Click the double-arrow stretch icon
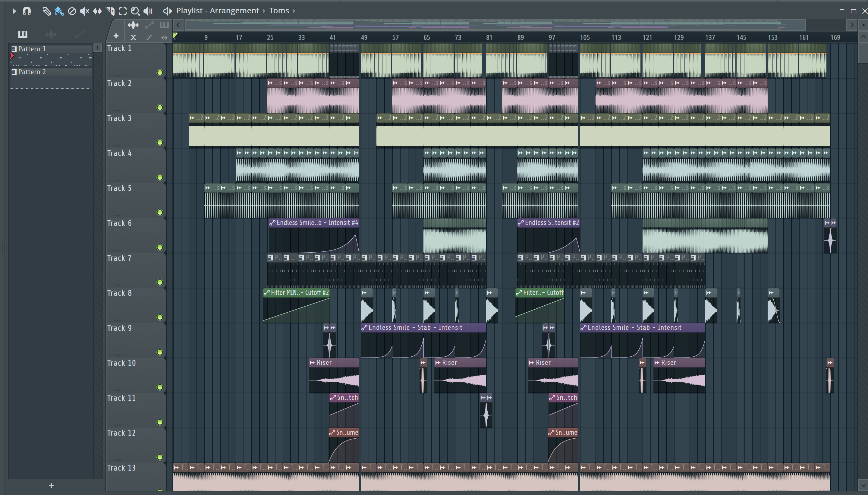This screenshot has height=495, width=868. pos(165,37)
